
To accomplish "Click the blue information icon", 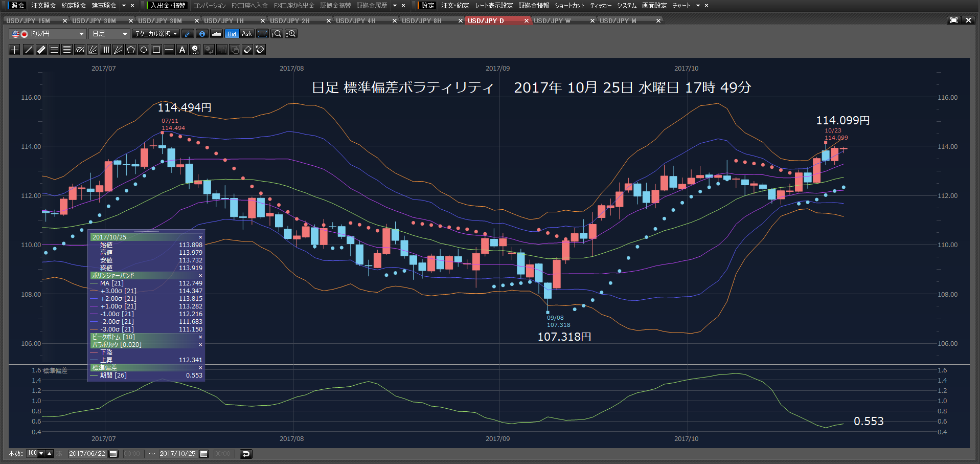I will point(202,34).
